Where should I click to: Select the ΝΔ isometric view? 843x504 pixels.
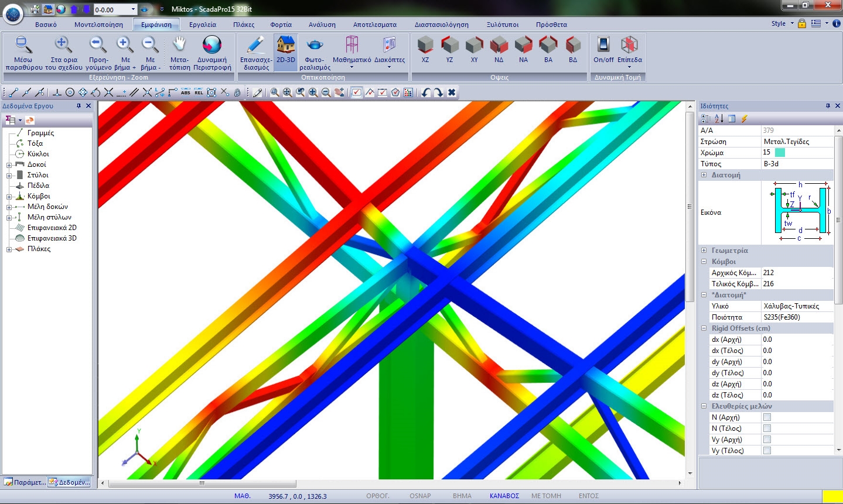click(499, 44)
